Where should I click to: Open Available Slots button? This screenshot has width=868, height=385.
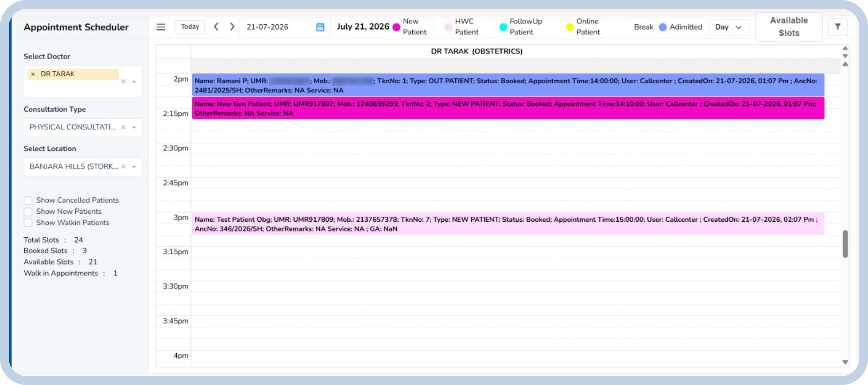point(789,27)
